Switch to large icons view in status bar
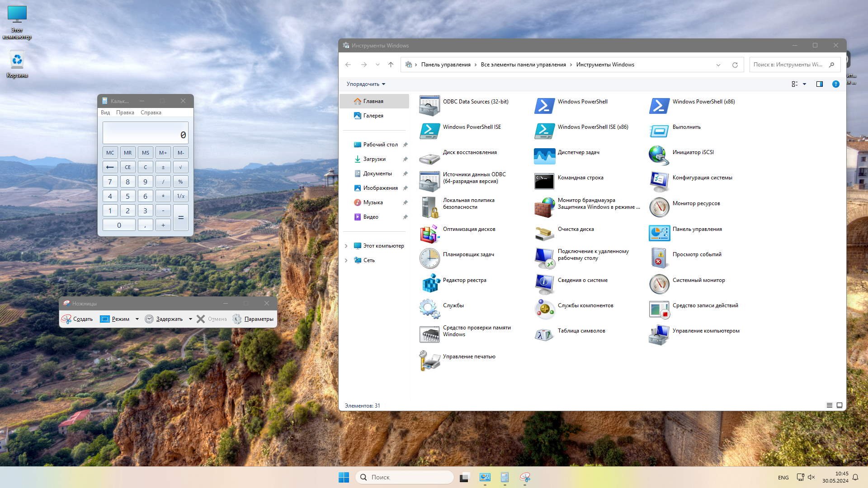This screenshot has height=488, width=868. (840, 405)
